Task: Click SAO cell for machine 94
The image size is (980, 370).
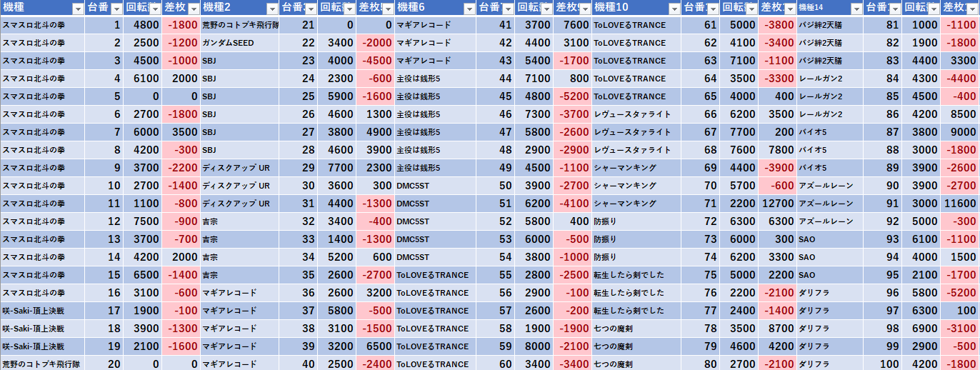Action: pyautogui.click(x=830, y=257)
